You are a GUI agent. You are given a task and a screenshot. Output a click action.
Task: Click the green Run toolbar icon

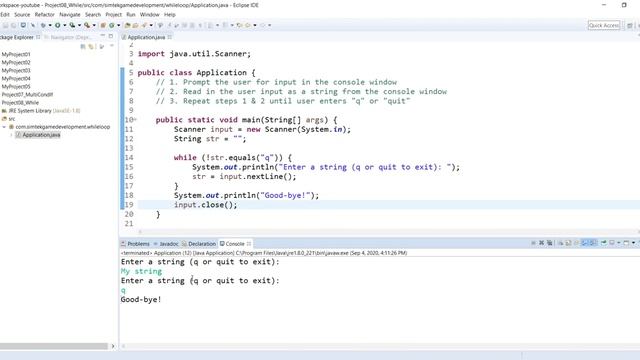tap(58, 25)
